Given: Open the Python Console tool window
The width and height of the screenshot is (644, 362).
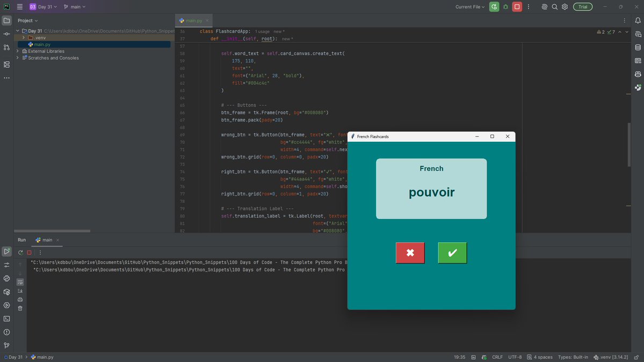Looking at the screenshot, I should click(6, 279).
